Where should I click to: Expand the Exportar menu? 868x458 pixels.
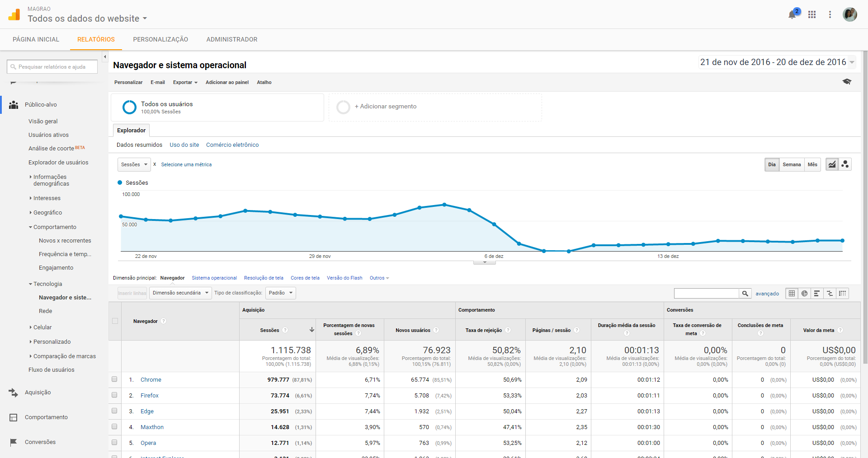click(x=185, y=82)
